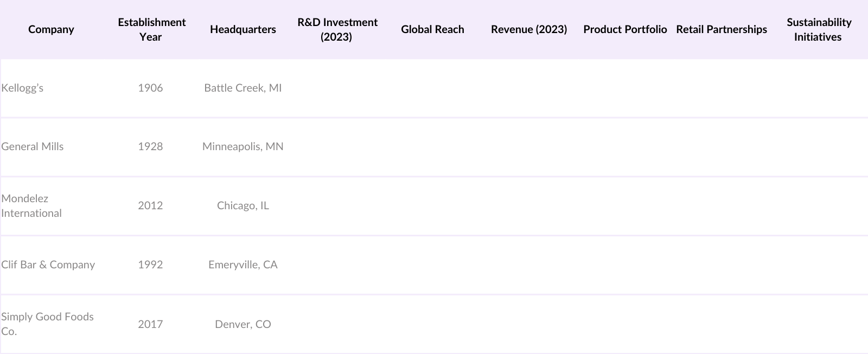868x354 pixels.
Task: Click the 2012 establishment year cell
Action: (x=150, y=205)
